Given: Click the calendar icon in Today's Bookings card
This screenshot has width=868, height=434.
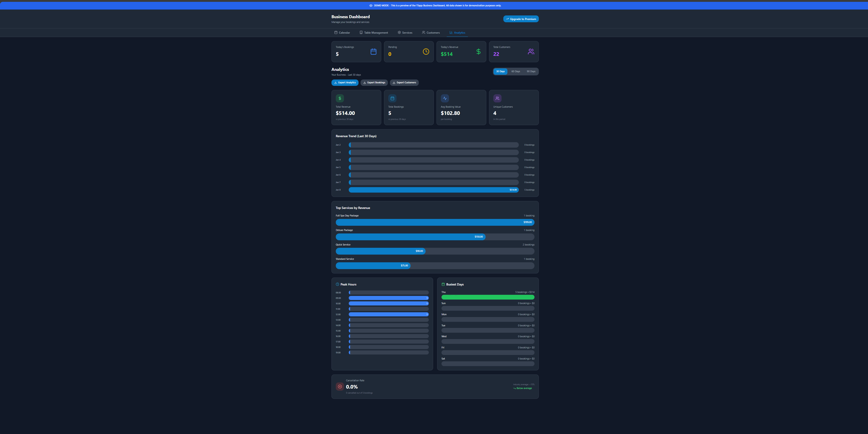Looking at the screenshot, I should pos(373,52).
